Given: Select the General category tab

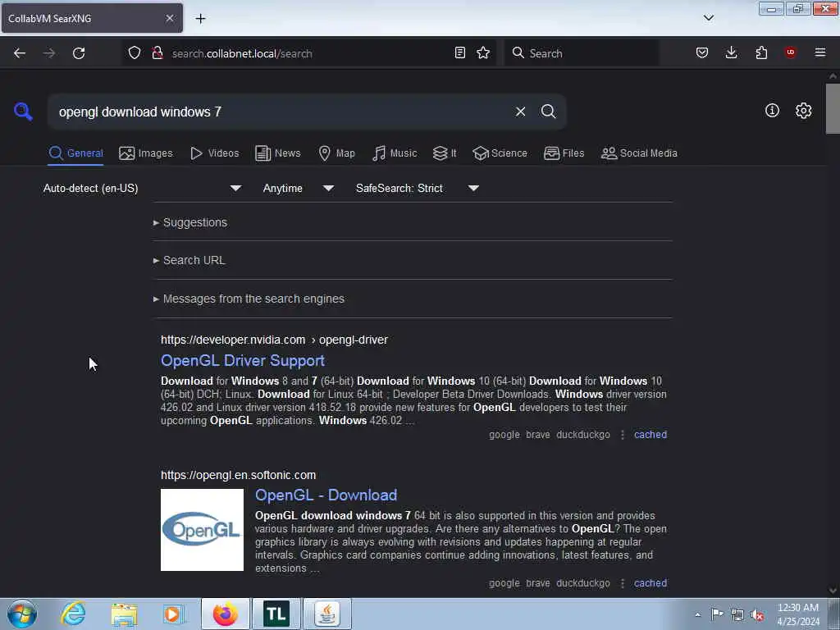Looking at the screenshot, I should (75, 153).
